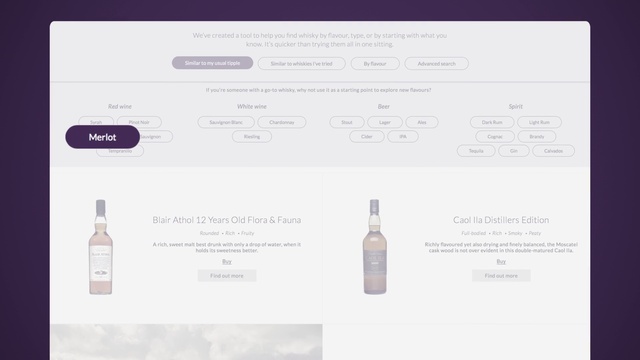Screen dimensions: 640x360
Task: Select Sauvignon Blanc white wine
Action: (226, 122)
